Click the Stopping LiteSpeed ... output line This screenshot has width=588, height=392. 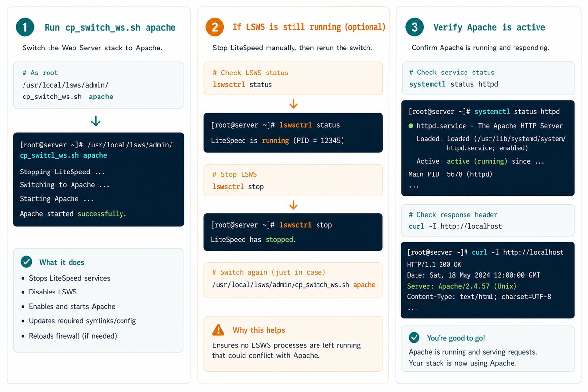62,172
